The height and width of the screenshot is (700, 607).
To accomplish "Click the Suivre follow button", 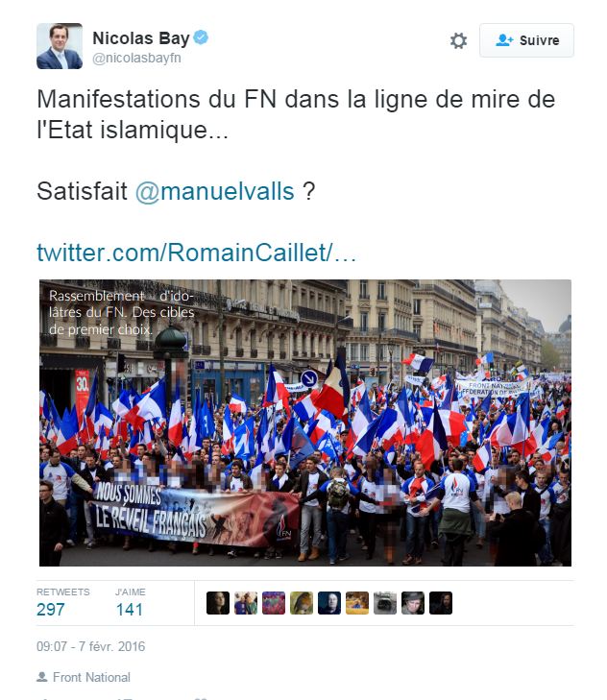I will click(x=526, y=40).
